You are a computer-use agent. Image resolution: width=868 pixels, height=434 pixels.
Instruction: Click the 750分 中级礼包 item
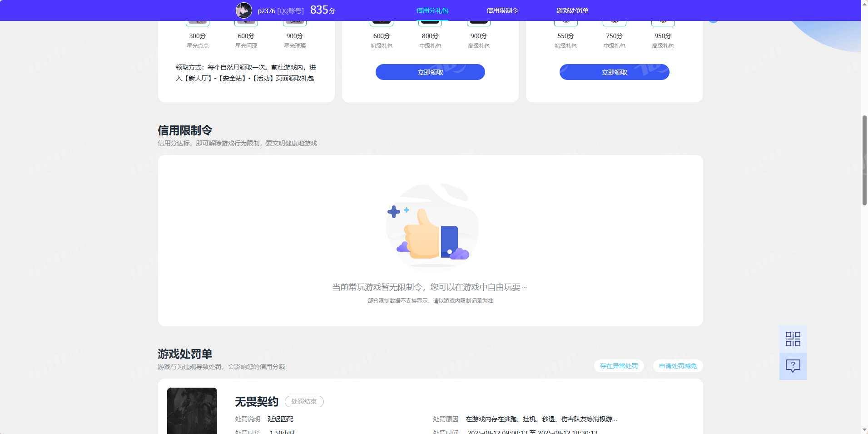coord(614,35)
